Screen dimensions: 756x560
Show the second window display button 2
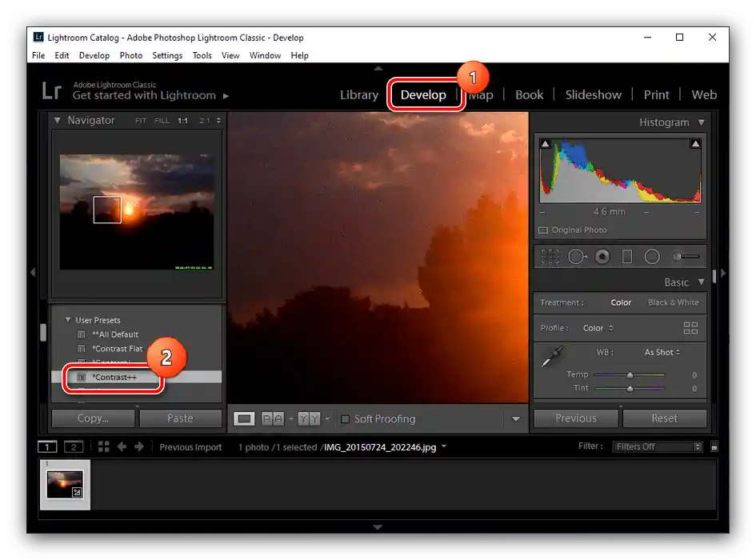coord(74,447)
